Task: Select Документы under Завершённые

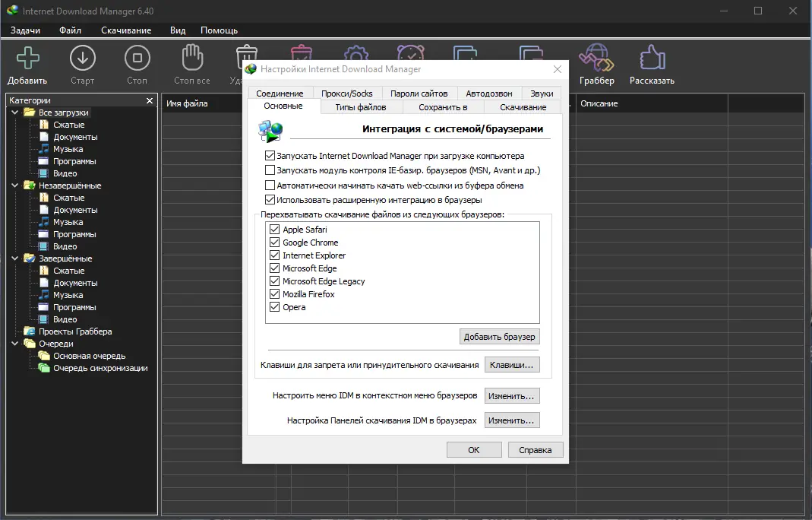Action: tap(76, 283)
